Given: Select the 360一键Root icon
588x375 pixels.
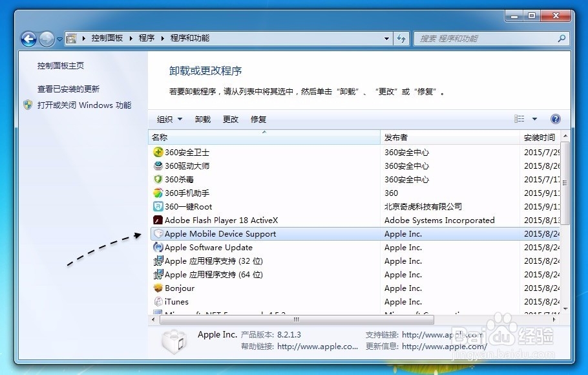Looking at the screenshot, I should tap(158, 206).
